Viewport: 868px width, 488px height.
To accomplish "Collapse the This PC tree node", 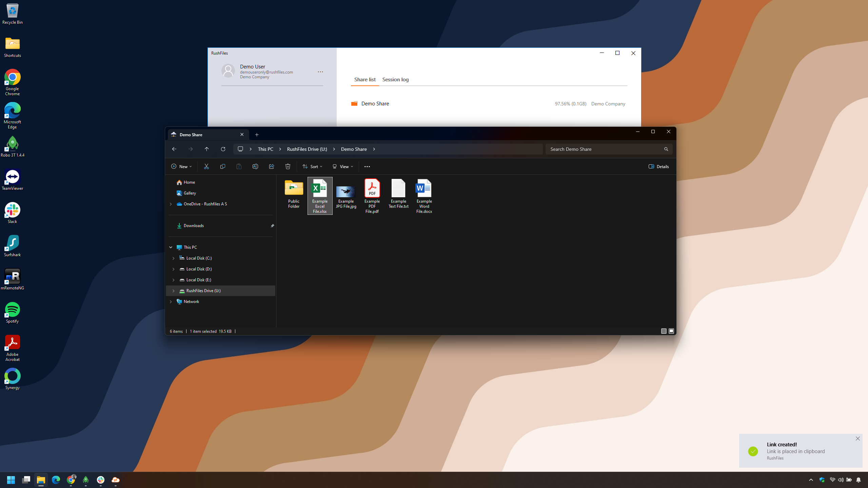I will click(171, 247).
